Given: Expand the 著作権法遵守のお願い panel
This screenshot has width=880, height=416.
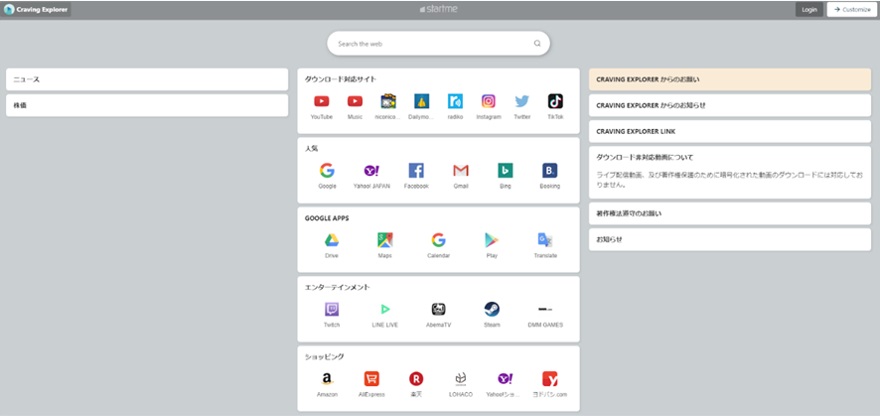Looking at the screenshot, I should pyautogui.click(x=730, y=214).
